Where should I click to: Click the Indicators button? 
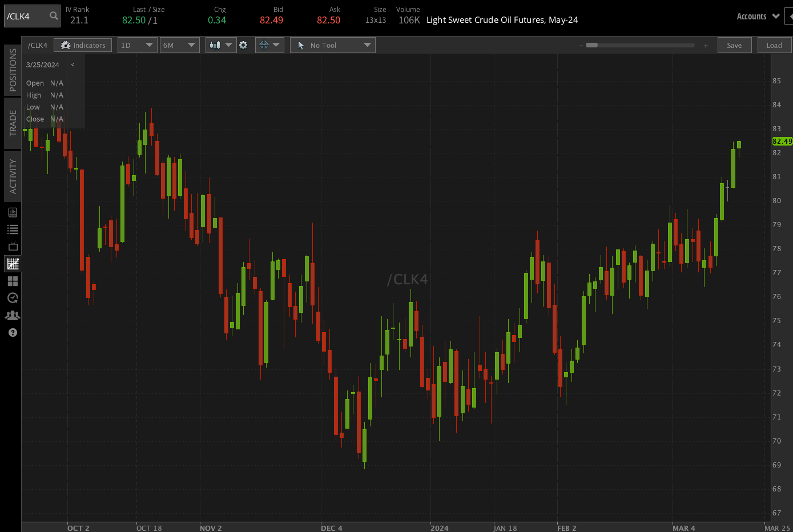[x=82, y=45]
